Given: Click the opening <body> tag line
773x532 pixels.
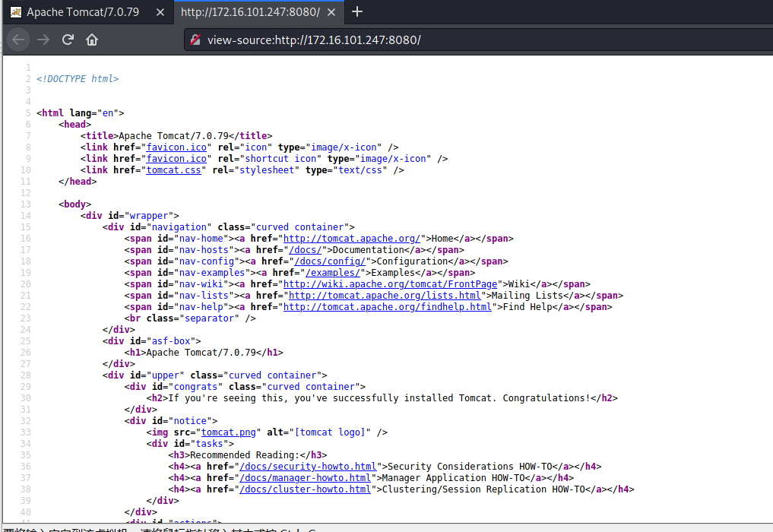Looking at the screenshot, I should point(75,204).
